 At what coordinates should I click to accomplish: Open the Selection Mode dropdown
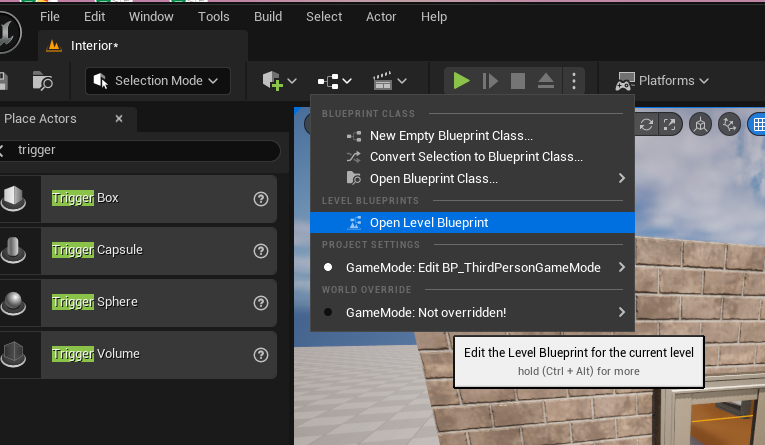point(158,81)
